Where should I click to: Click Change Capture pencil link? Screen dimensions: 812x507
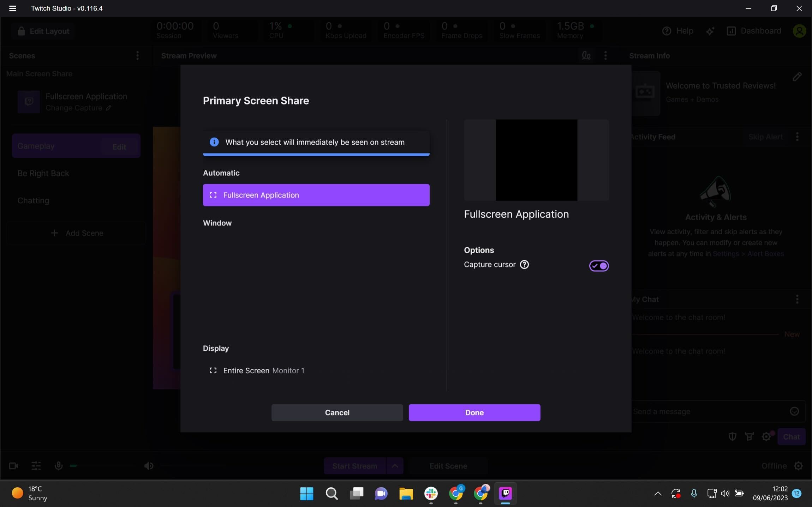78,108
